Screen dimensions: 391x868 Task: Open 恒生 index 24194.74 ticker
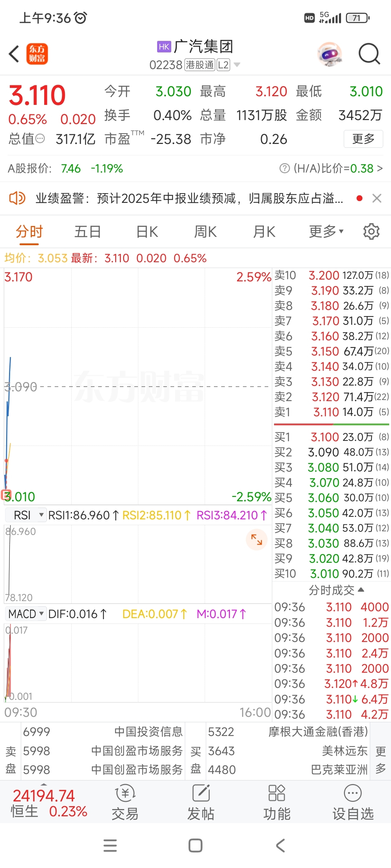pos(49,803)
